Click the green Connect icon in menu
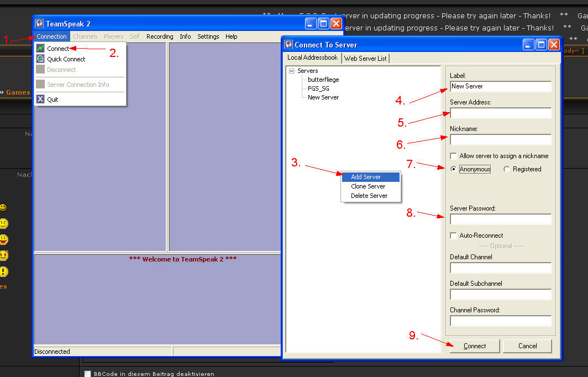This screenshot has height=377, width=588. point(40,49)
